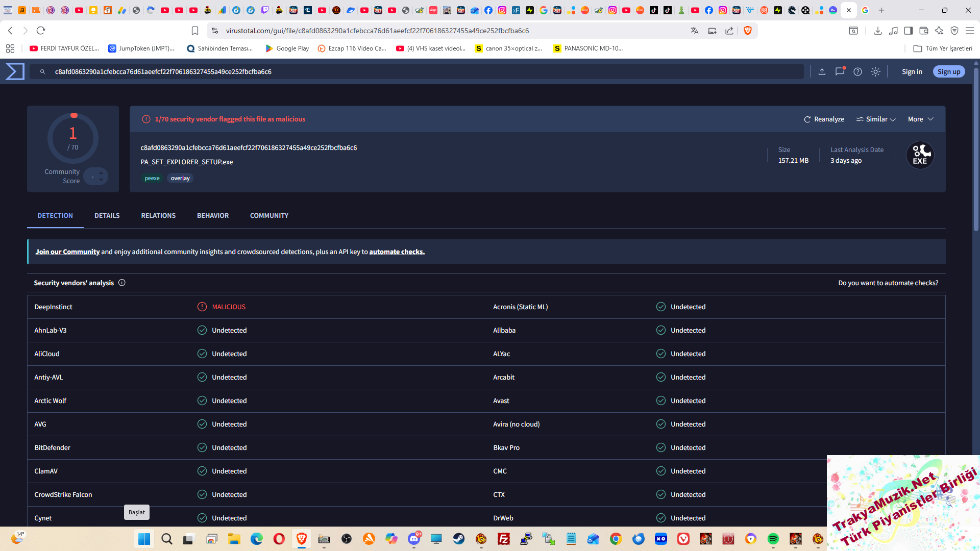
Task: Click the Avira (no cloud) vendor name
Action: point(517,424)
